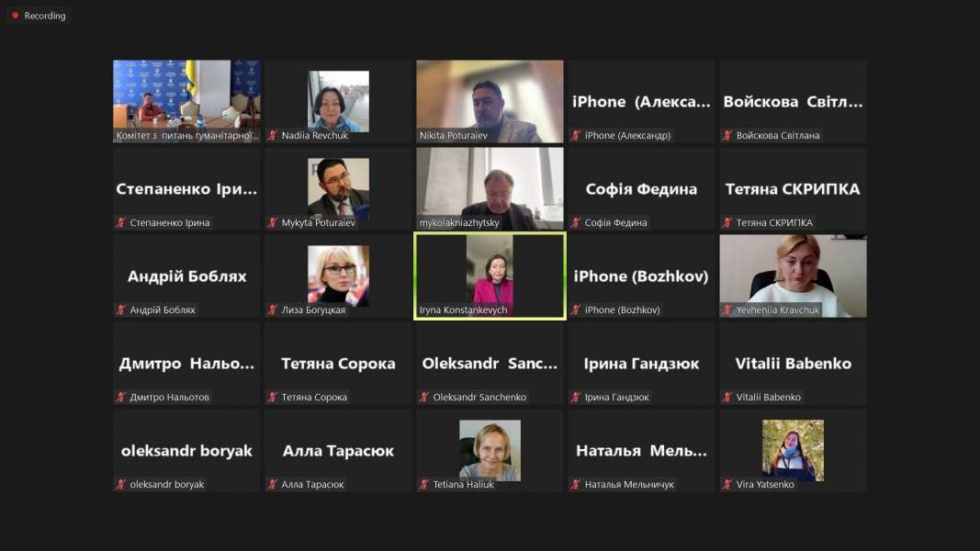Click muted mic icon beside Nadiia Revchuk
This screenshot has width=980, height=551.
coord(273,136)
